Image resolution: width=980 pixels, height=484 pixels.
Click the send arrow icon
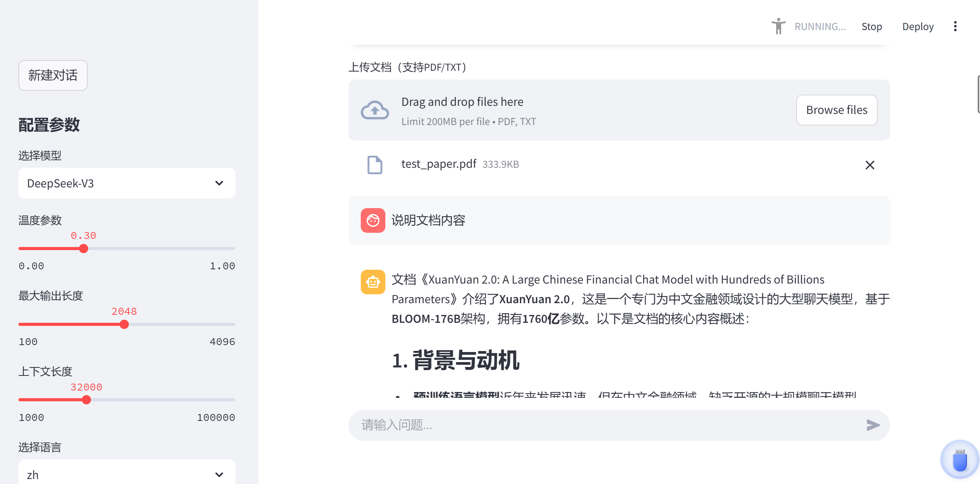point(873,425)
